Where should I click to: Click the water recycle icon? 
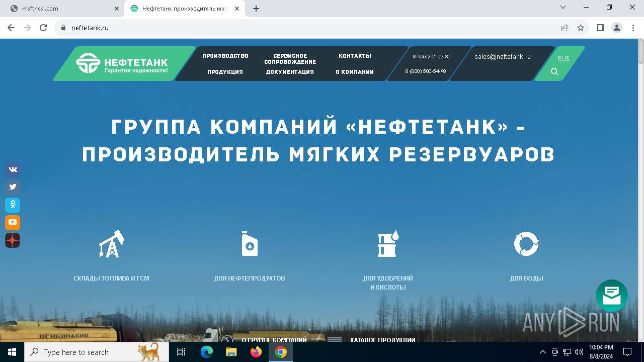point(526,244)
